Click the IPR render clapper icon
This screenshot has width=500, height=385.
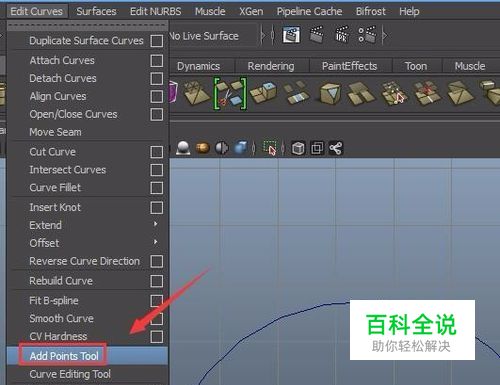[342, 35]
